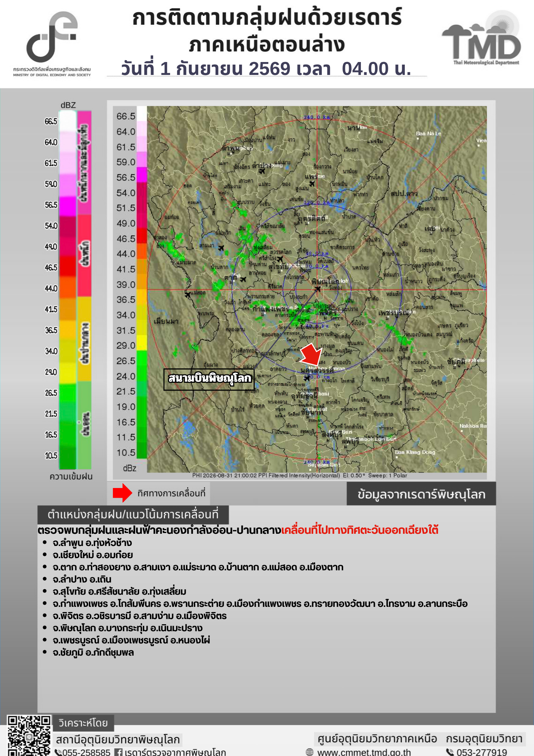Viewport: 534px width, 756px height.
Task: Click the PHI 2026-08-31 radar caption under the map
Action: click(300, 475)
